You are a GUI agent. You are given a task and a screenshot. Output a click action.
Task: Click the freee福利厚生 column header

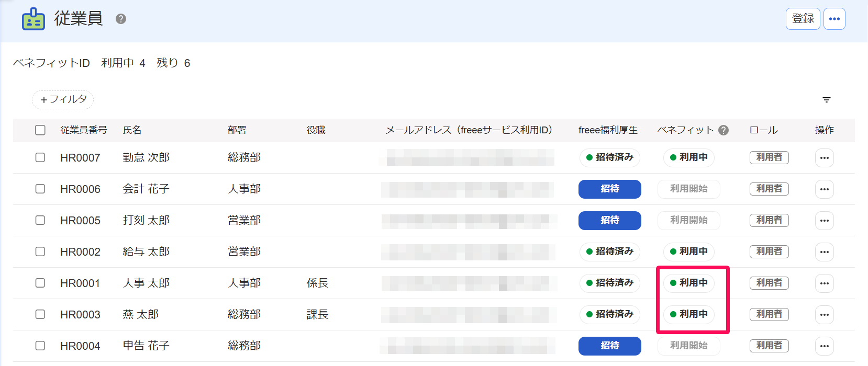[608, 130]
